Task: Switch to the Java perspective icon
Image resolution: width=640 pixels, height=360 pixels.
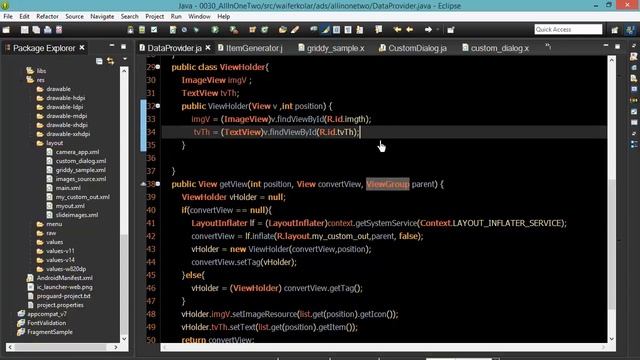Action: (631, 30)
